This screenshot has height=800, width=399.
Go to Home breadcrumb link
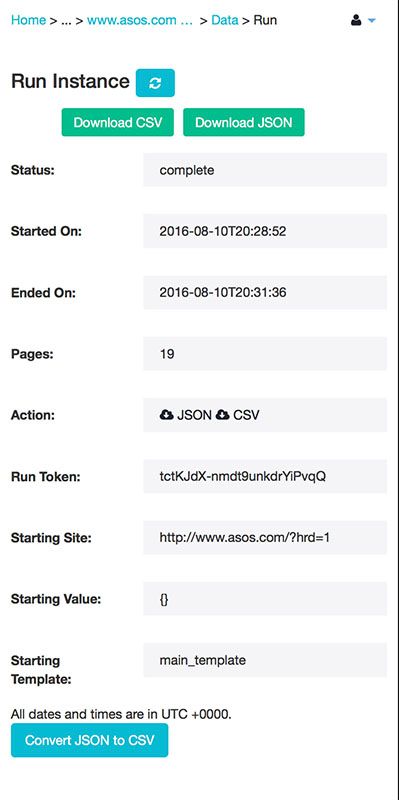(28, 20)
